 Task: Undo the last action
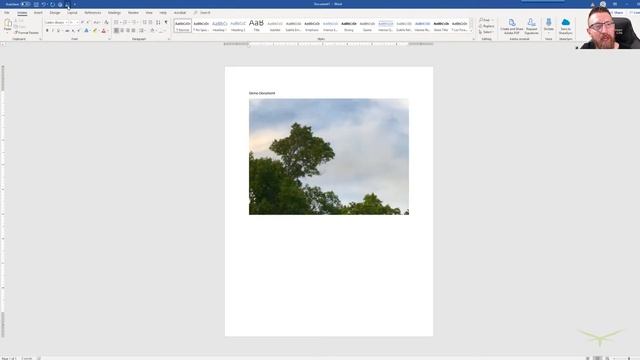click(44, 4)
